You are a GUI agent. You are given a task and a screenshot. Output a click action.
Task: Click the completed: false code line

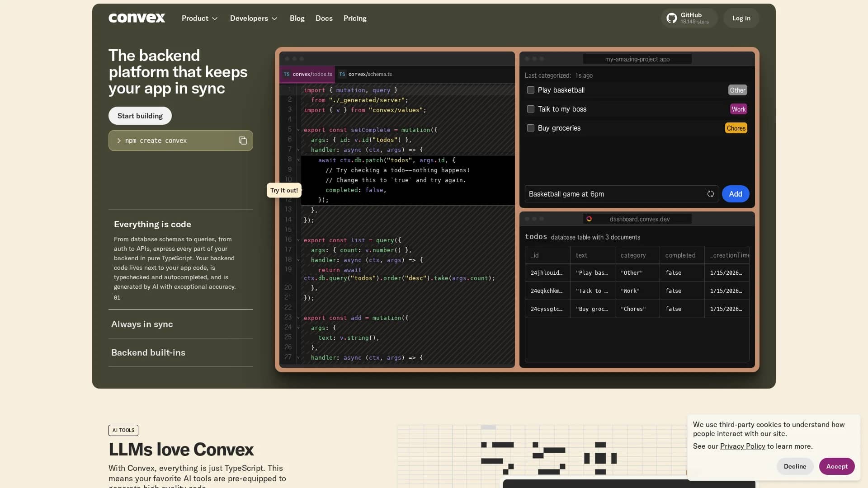pyautogui.click(x=356, y=190)
